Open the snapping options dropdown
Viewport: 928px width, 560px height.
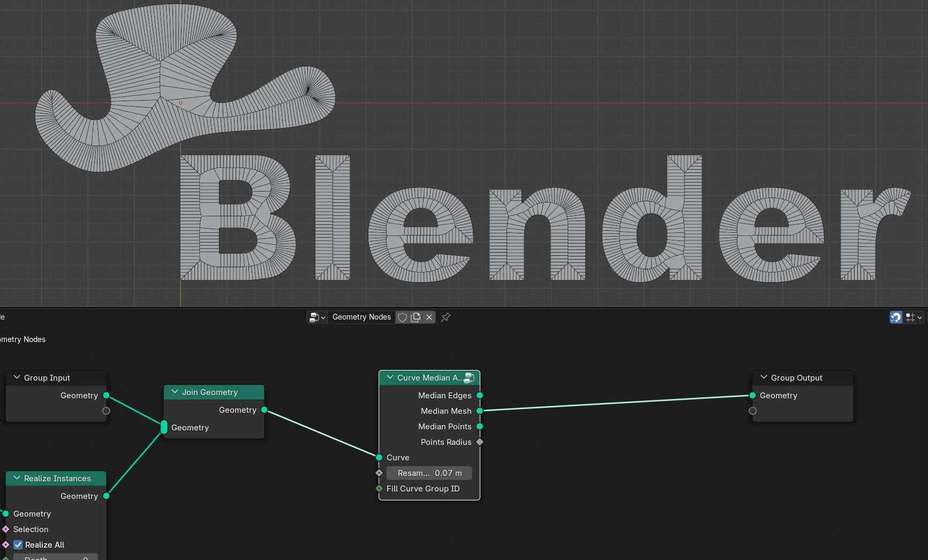point(914,317)
